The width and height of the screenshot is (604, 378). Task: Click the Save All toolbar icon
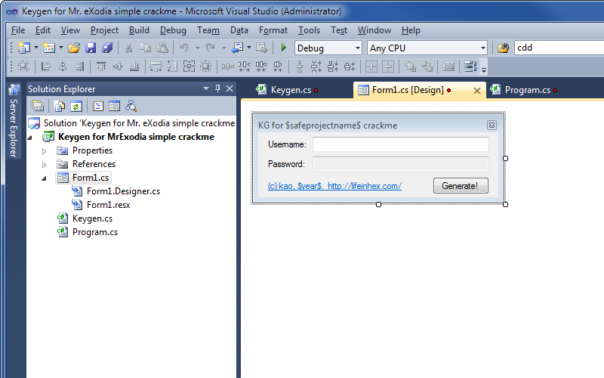(107, 48)
